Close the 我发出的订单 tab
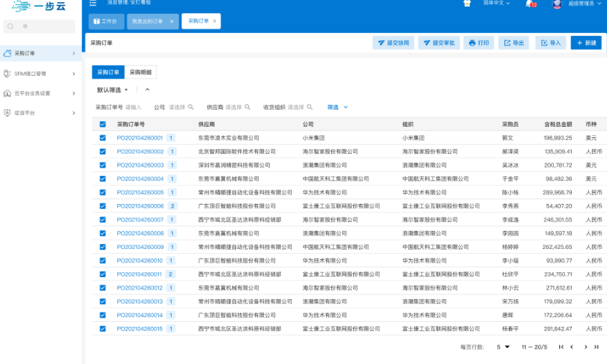Image resolution: width=607 pixels, height=364 pixels. pyautogui.click(x=171, y=21)
